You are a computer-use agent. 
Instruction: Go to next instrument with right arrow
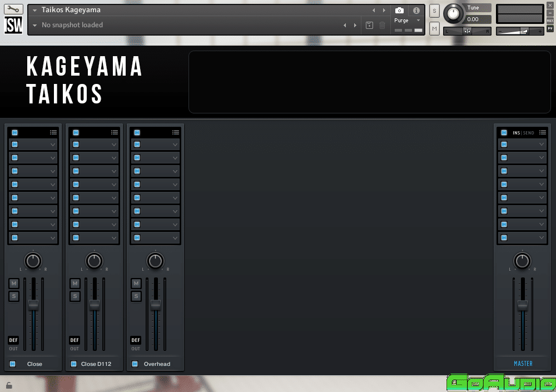(384, 11)
